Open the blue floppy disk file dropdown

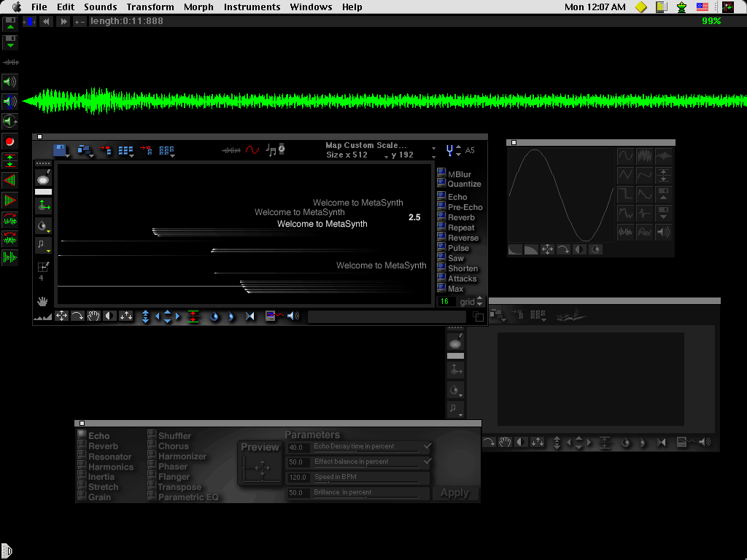pos(61,151)
